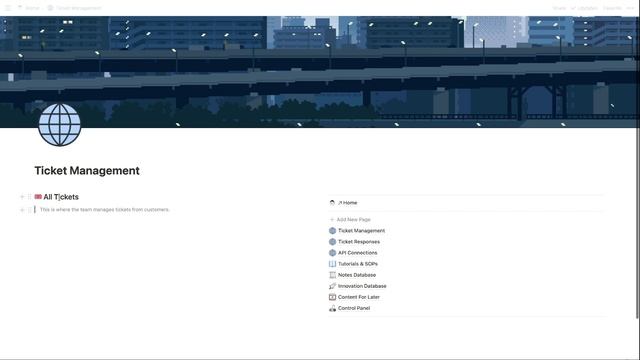Click the plus icon of Add New Page
This screenshot has width=640, height=360.
pos(332,220)
